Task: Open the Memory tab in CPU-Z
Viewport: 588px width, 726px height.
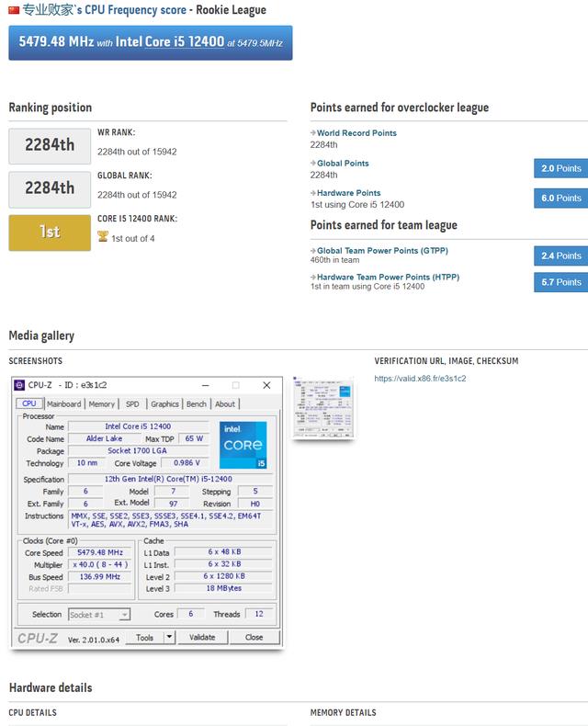Action: coord(101,404)
